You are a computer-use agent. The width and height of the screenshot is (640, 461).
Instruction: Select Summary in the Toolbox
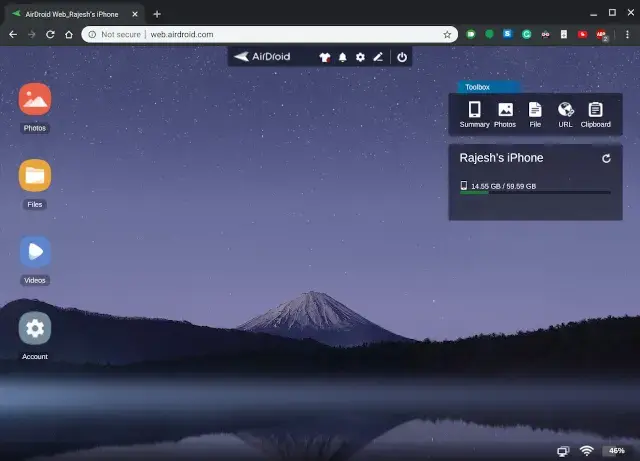tap(474, 115)
